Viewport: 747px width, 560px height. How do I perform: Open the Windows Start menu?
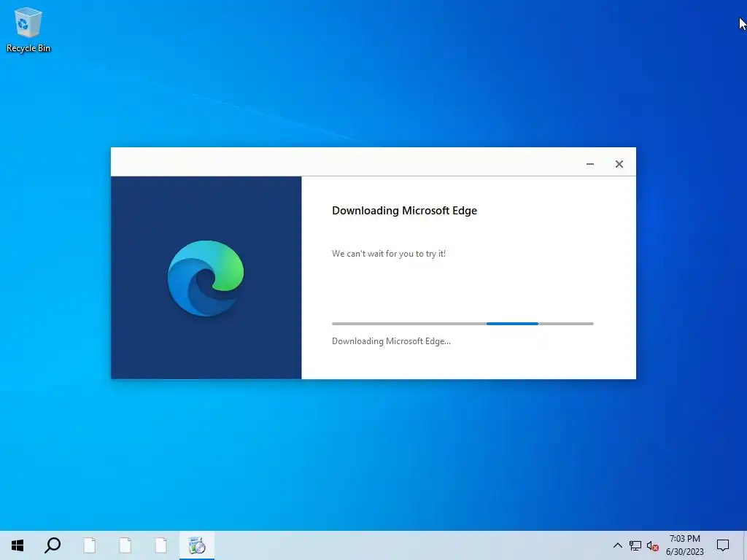(18, 545)
